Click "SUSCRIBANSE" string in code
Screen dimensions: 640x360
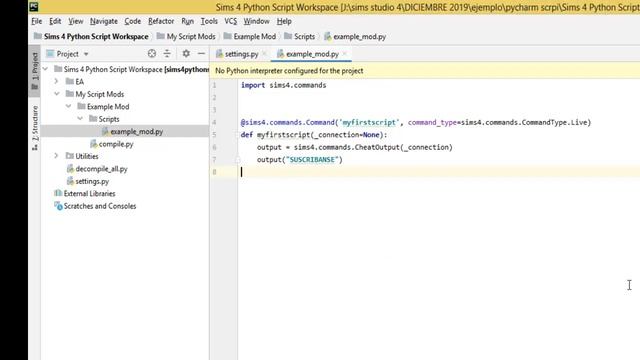pyautogui.click(x=312, y=160)
